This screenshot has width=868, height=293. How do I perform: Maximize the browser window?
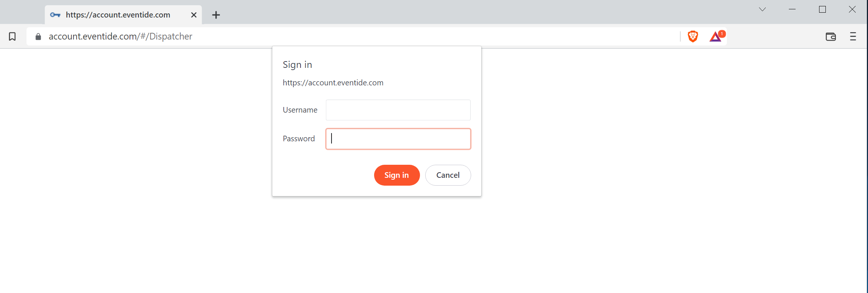tap(822, 9)
